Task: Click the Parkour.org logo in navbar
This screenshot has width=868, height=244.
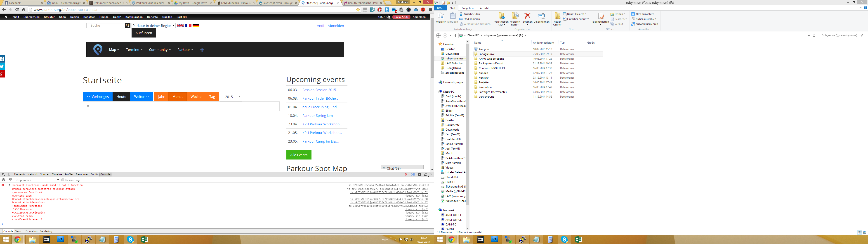Action: pos(98,49)
